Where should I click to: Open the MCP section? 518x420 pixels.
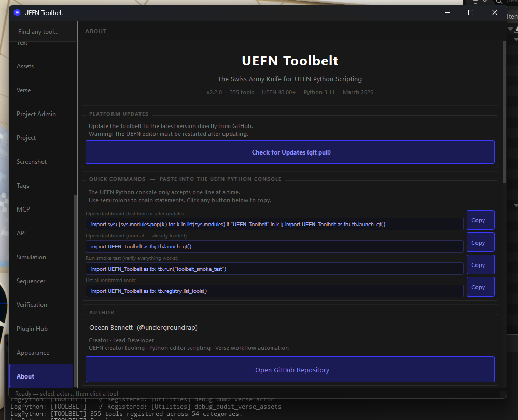23,209
